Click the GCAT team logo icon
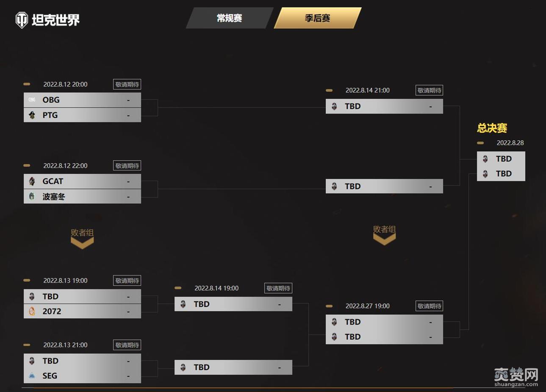Viewport: 546px width, 392px height. 32,181
